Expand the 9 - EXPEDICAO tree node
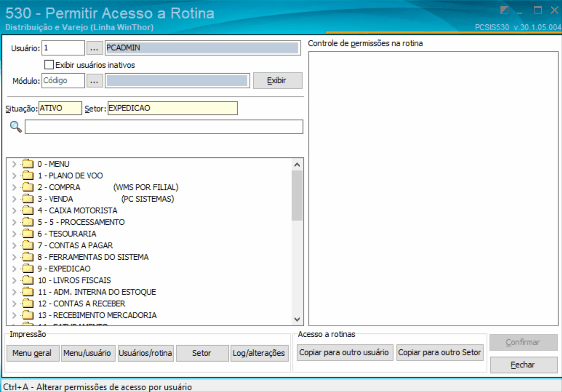This screenshot has width=562, height=392. click(14, 269)
